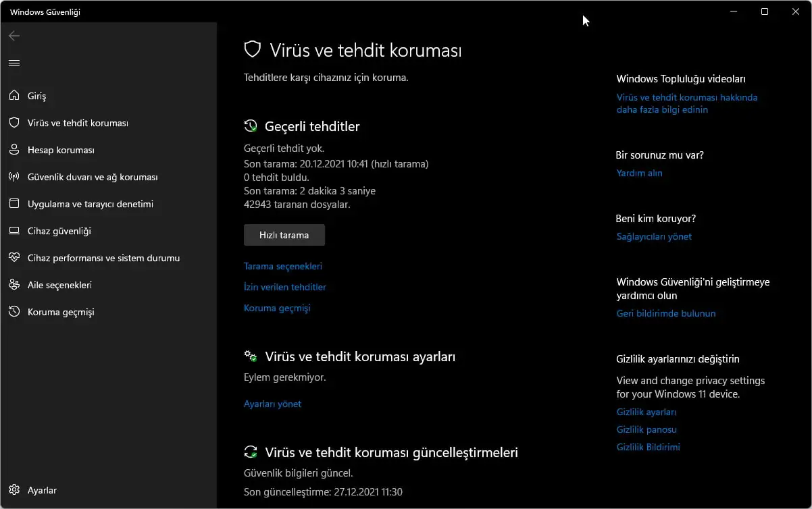Open Cihaz güvenliği laptop icon
The height and width of the screenshot is (509, 812).
click(x=14, y=231)
